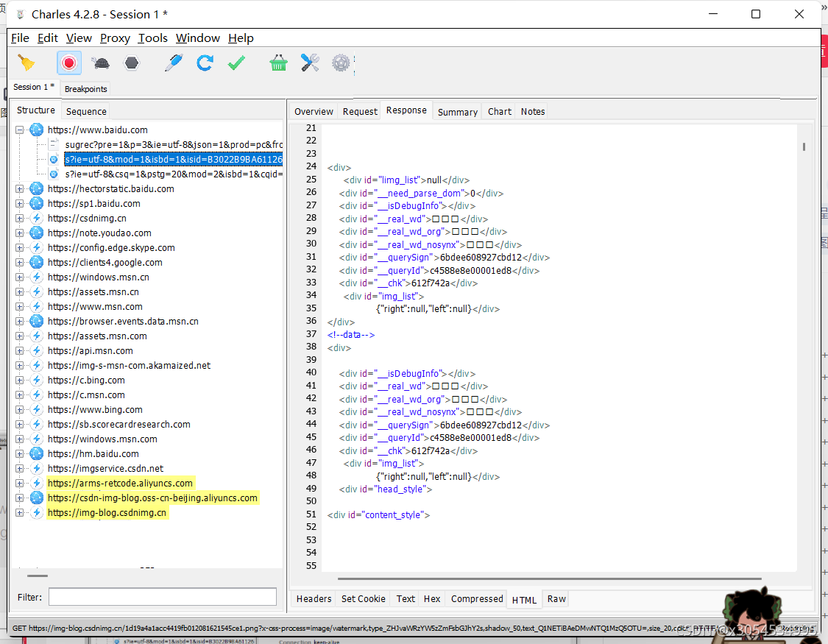The width and height of the screenshot is (828, 644).
Task: Open the Help menu
Action: [x=241, y=38]
